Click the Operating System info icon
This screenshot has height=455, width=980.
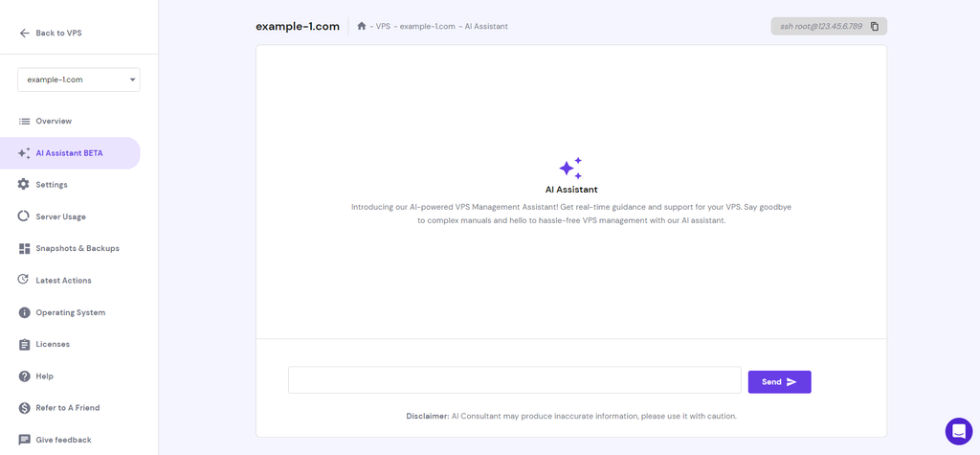[x=24, y=312]
